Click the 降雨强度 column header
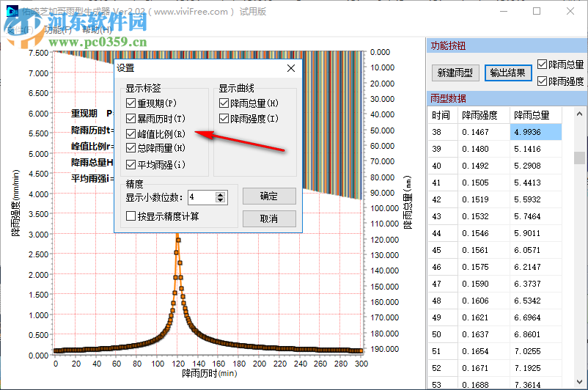Image resolution: width=588 pixels, height=390 pixels. pos(483,115)
